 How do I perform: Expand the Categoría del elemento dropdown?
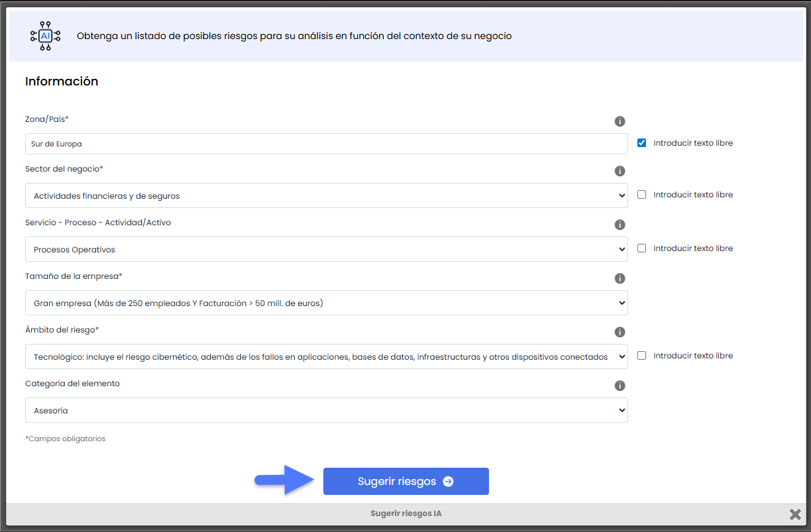click(326, 411)
